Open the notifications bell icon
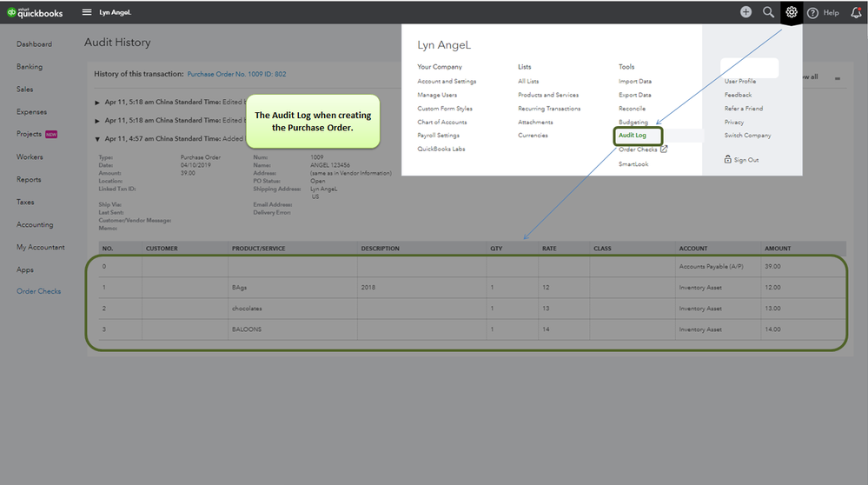The image size is (868, 485). click(x=856, y=12)
